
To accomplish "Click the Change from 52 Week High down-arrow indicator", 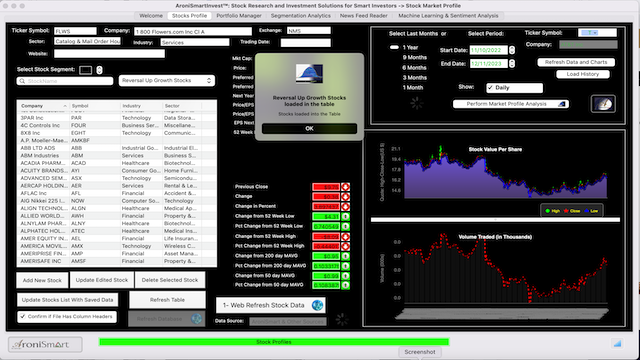I will click(x=345, y=236).
